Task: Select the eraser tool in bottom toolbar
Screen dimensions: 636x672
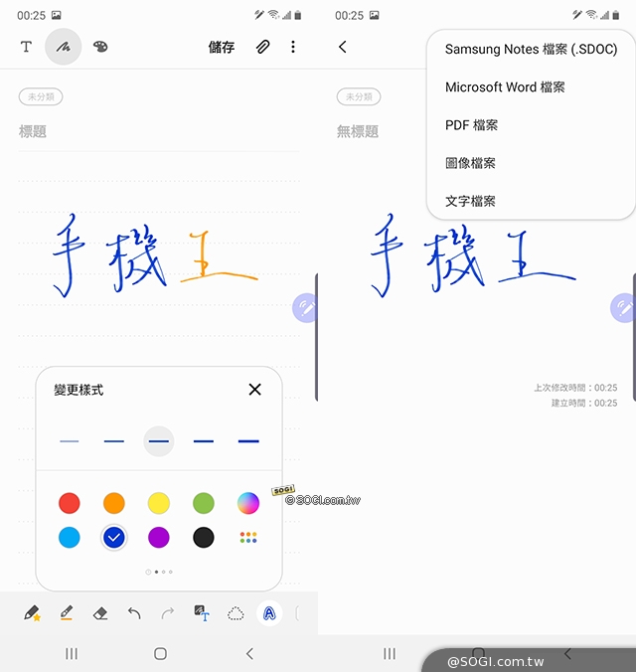Action: [x=99, y=613]
